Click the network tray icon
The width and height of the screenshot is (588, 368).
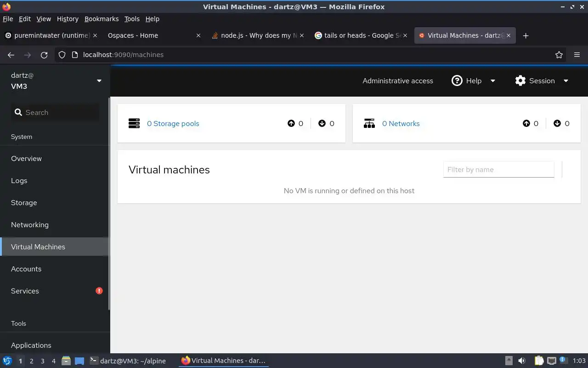(551, 361)
